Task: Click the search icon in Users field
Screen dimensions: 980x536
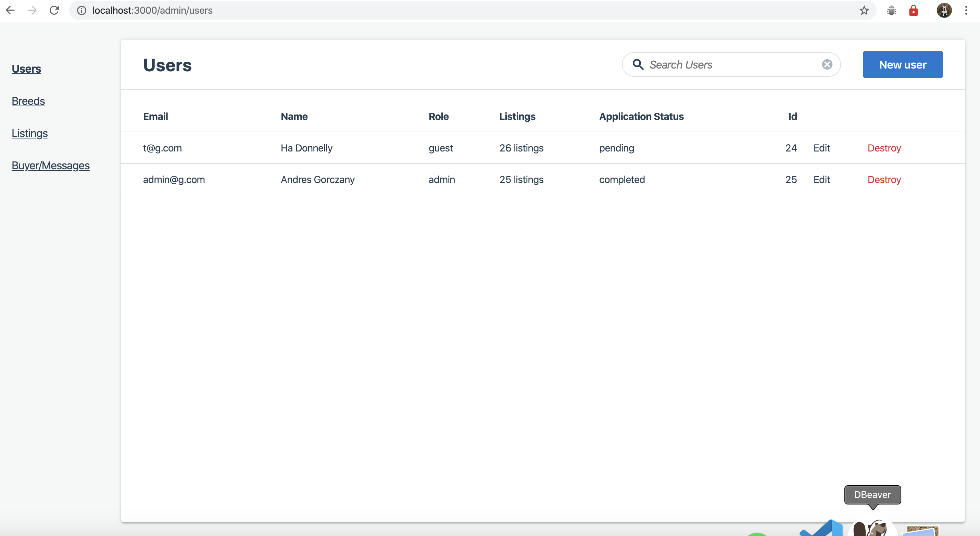Action: click(x=638, y=64)
